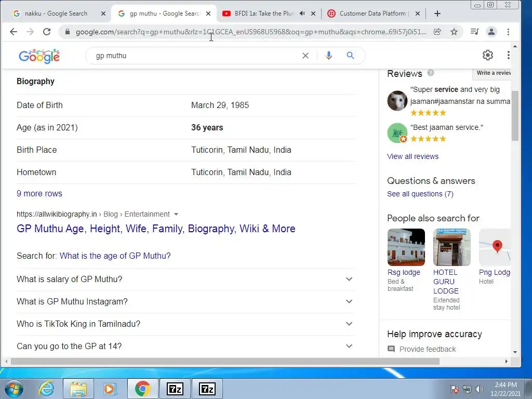This screenshot has width=532, height=399.
Task: Open the media control icon in toolbar
Action: pyautogui.click(x=474, y=32)
